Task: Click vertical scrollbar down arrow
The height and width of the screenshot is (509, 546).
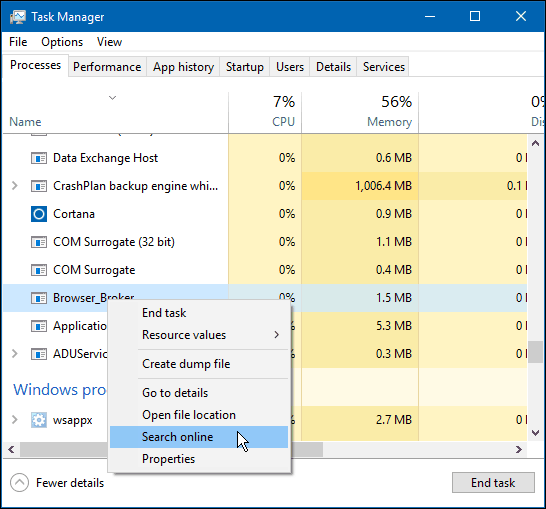Action: coord(536,433)
